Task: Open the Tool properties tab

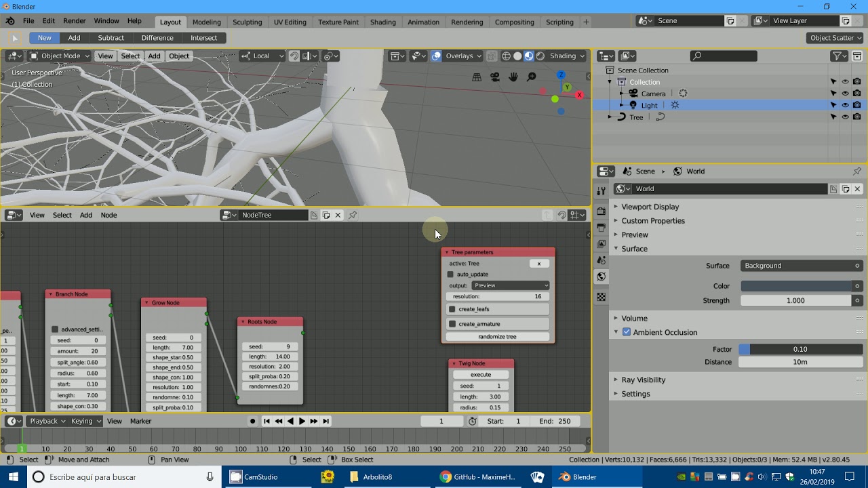Action: coord(601,192)
